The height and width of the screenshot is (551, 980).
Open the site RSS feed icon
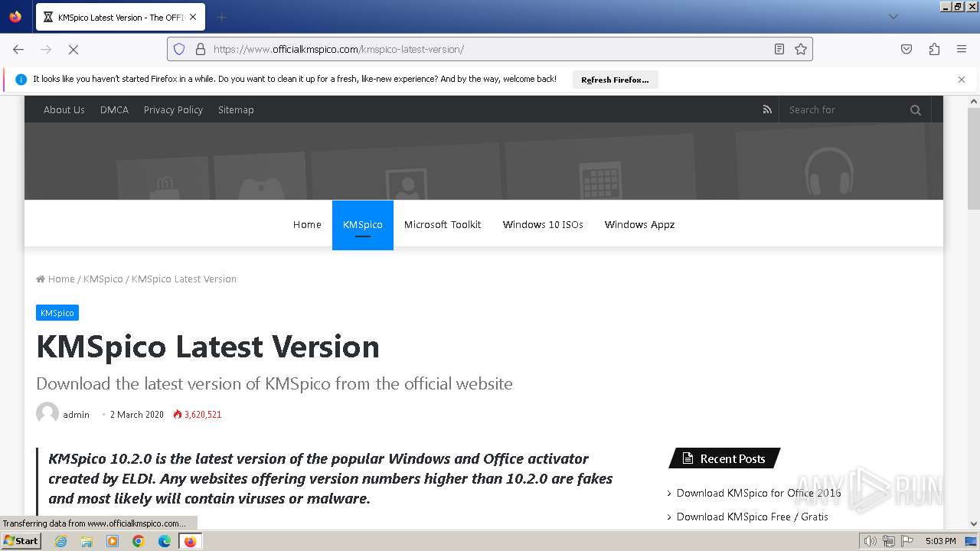click(x=767, y=109)
